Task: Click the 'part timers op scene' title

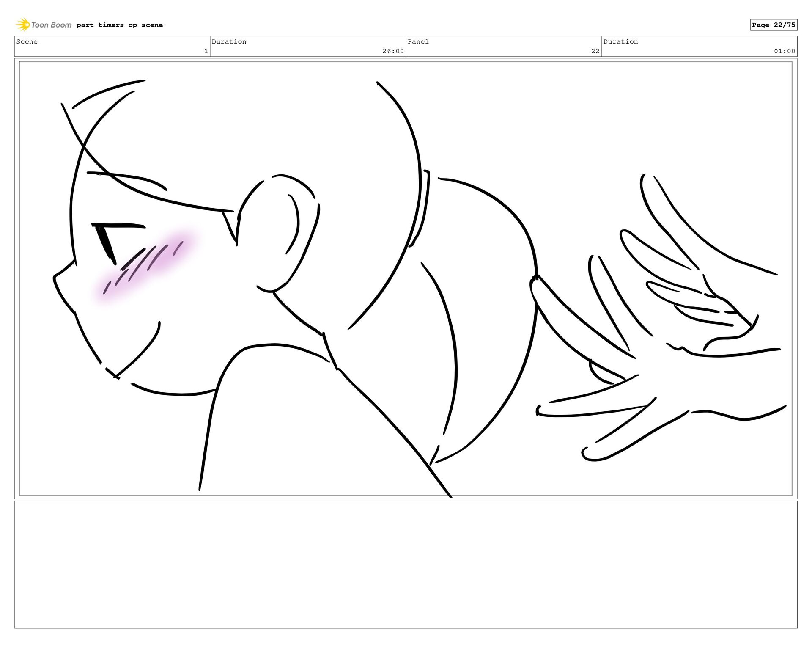Action: click(x=120, y=25)
